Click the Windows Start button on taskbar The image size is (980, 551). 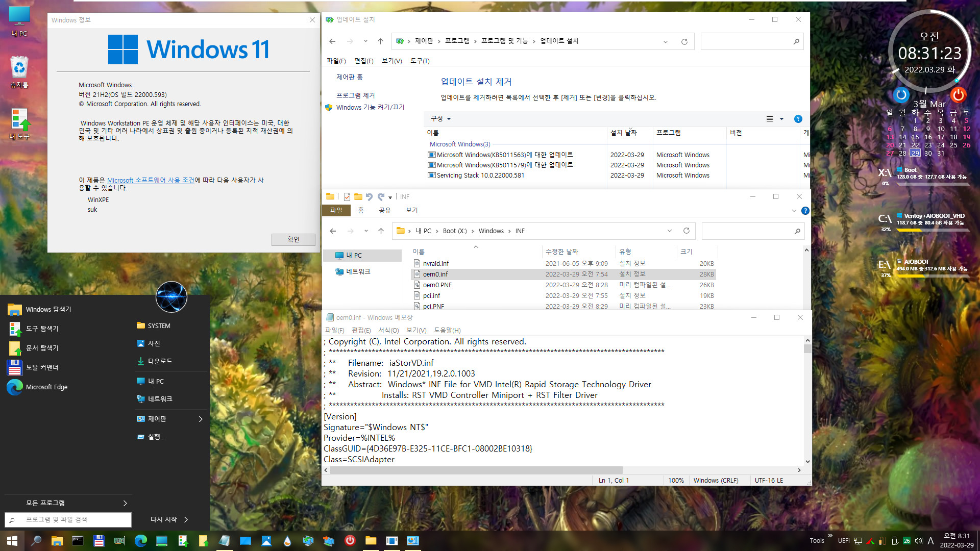point(12,541)
